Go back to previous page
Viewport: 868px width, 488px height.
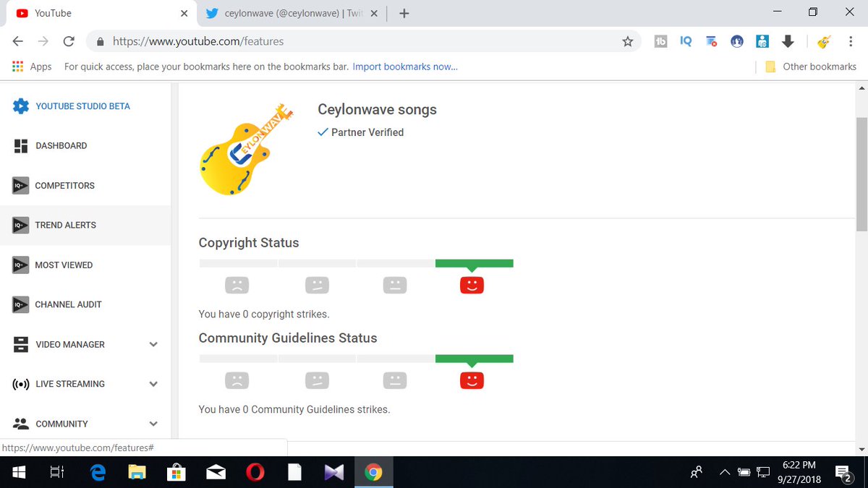click(x=18, y=41)
